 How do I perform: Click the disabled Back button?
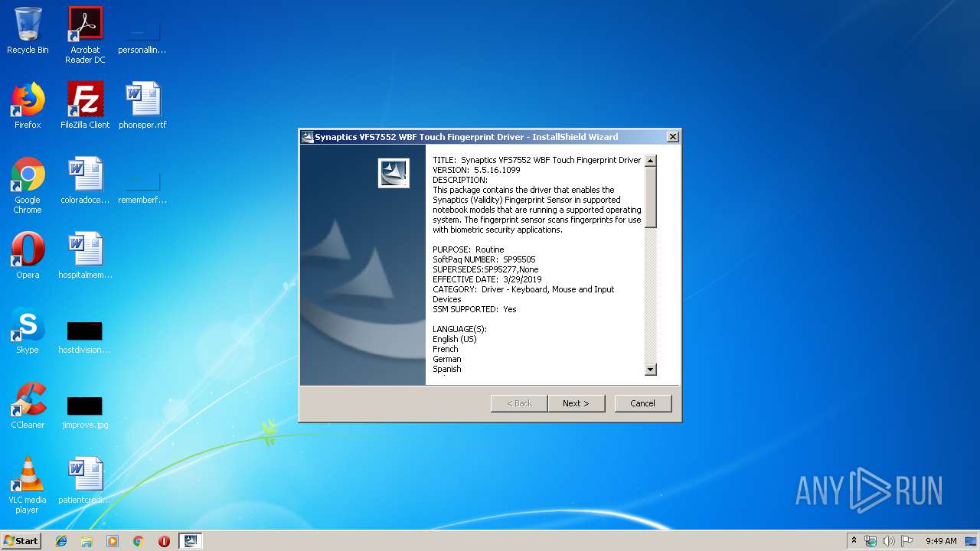[519, 403]
